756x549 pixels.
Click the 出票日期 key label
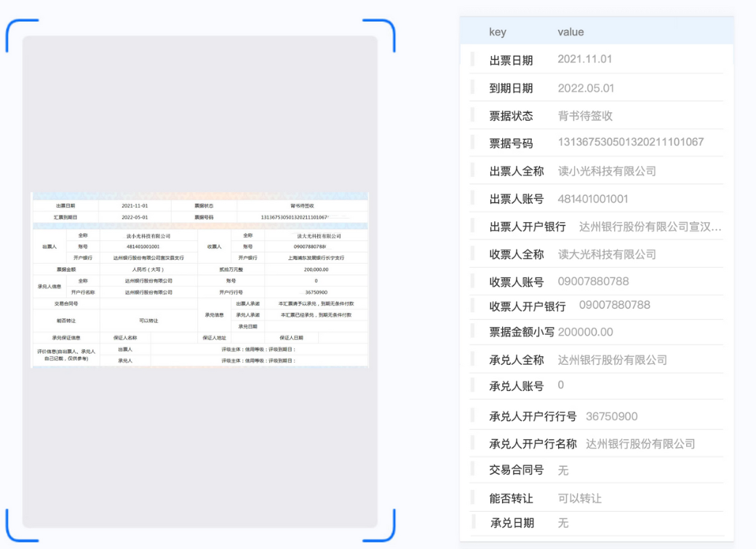511,60
